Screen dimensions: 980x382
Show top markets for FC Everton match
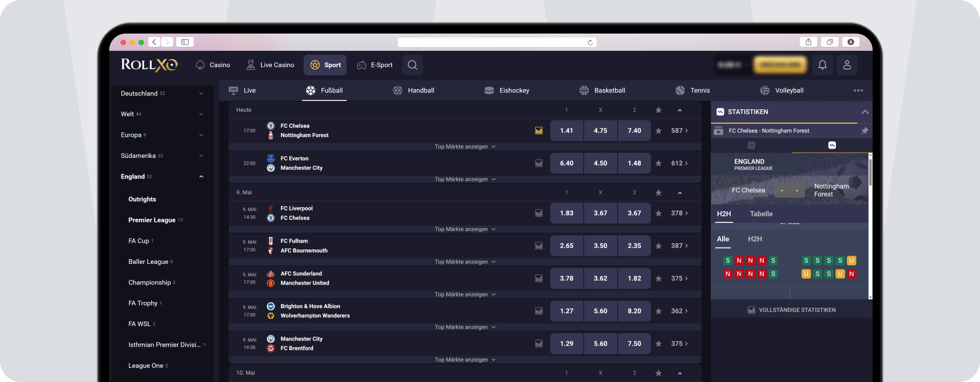click(465, 179)
